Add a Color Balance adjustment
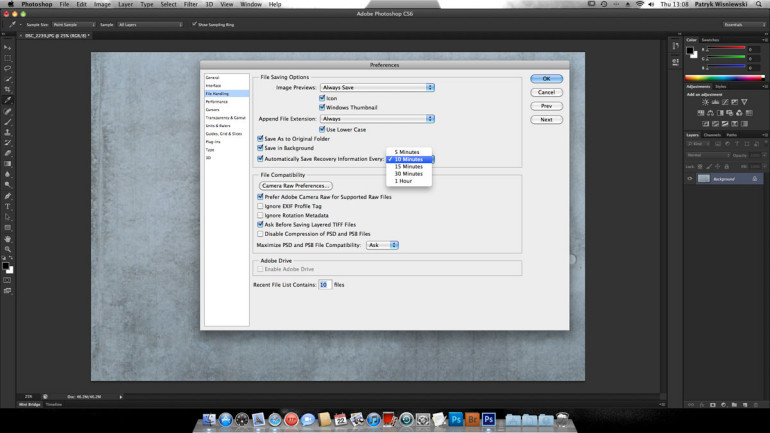Image resolution: width=770 pixels, height=433 pixels. tap(710, 113)
